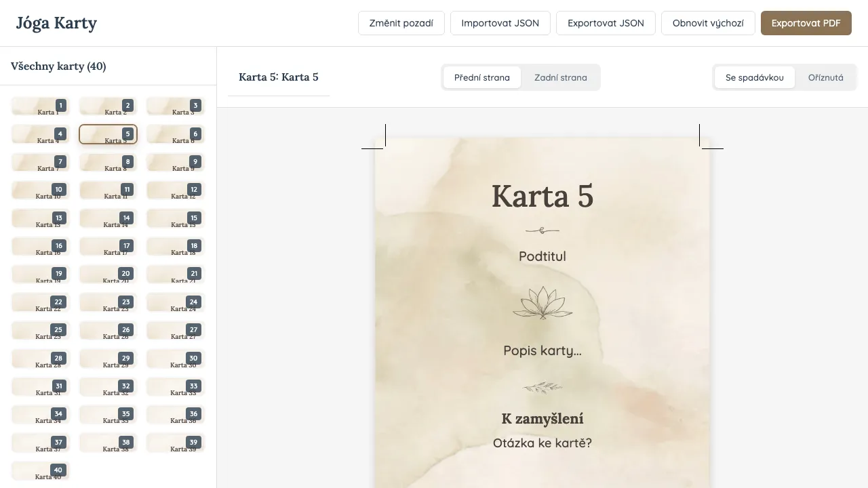Switch to 'Zadní strana' view

[560, 77]
